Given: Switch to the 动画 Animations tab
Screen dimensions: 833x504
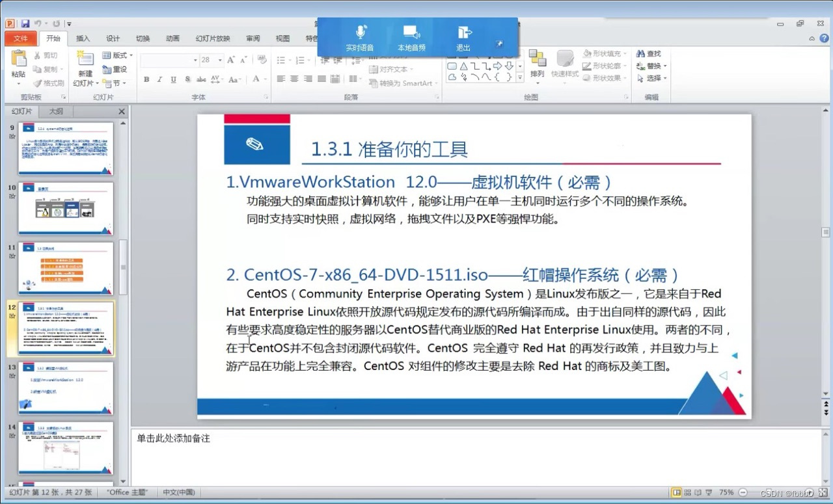Looking at the screenshot, I should tap(172, 38).
